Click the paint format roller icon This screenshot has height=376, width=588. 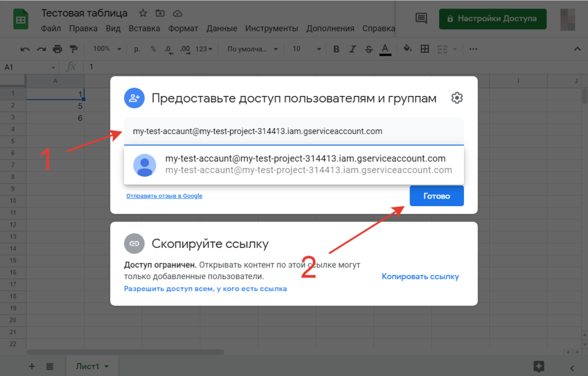pos(73,49)
